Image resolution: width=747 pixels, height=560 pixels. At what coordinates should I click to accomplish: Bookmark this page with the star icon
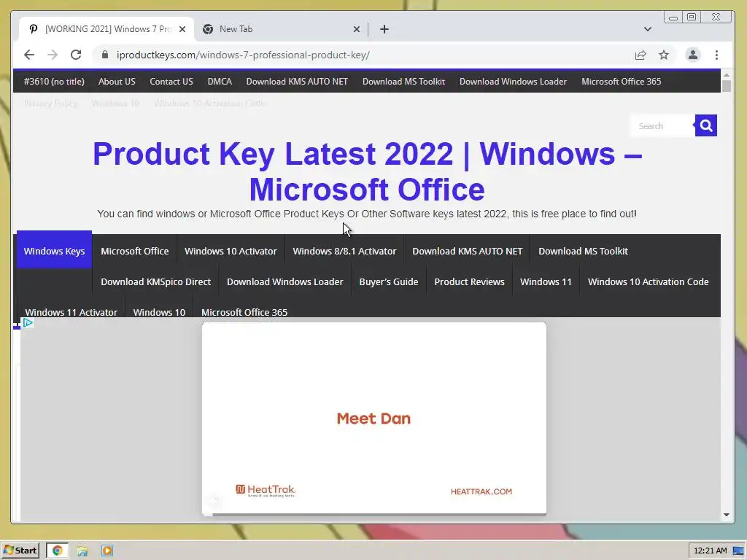pyautogui.click(x=664, y=55)
